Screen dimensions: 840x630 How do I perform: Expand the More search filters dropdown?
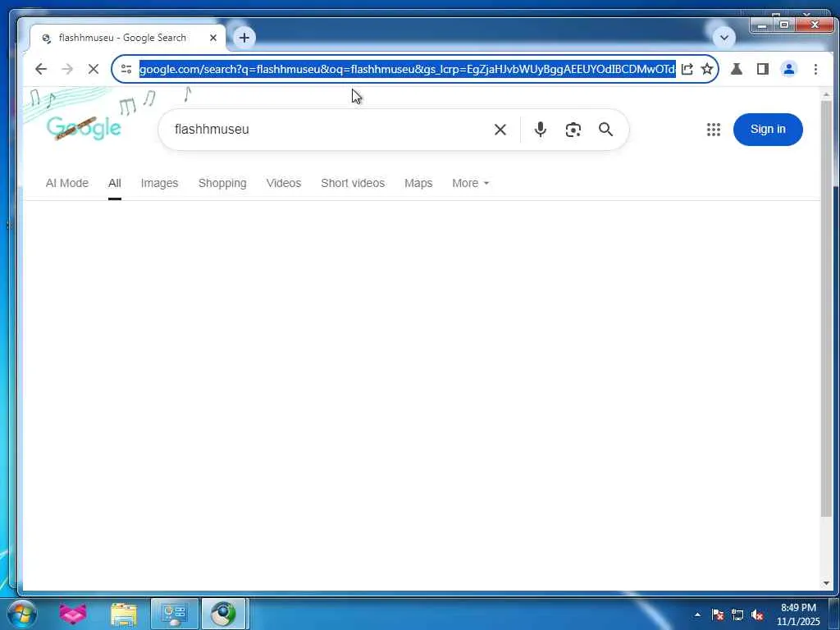[470, 183]
